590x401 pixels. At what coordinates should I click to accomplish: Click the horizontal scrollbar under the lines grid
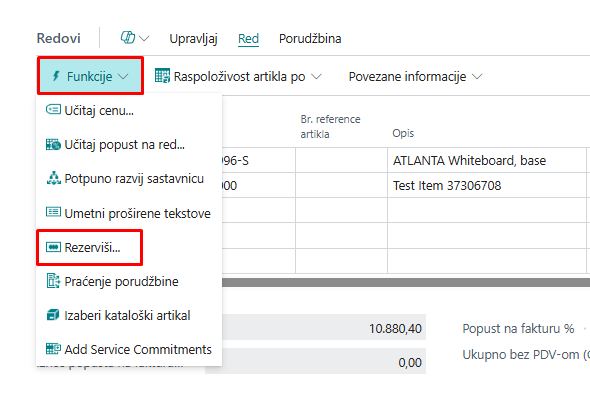(406, 283)
